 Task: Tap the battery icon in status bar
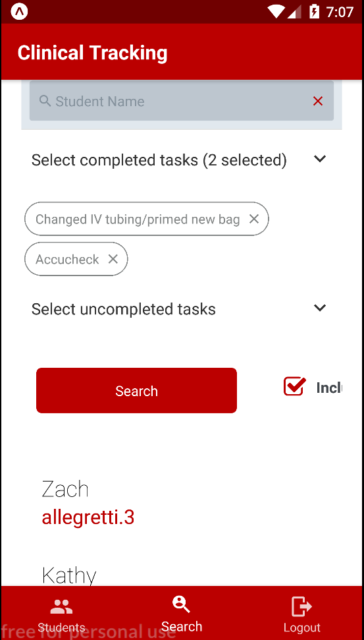[314, 12]
